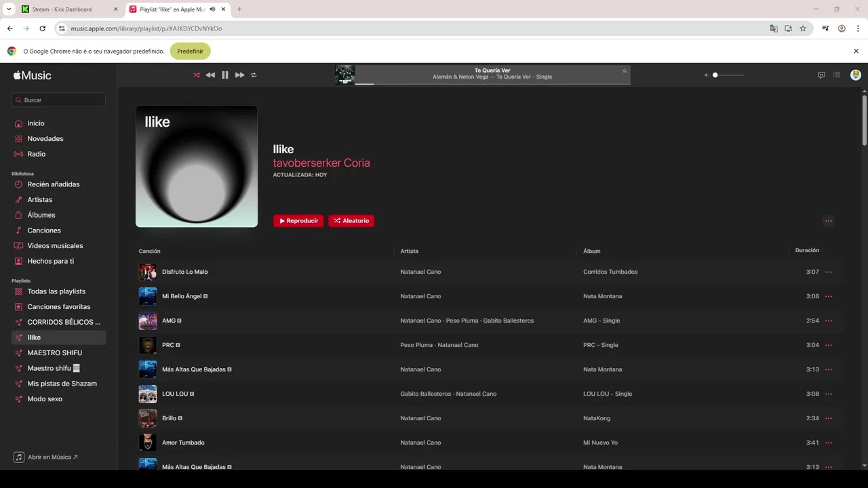Click the Canción column header

(149, 251)
